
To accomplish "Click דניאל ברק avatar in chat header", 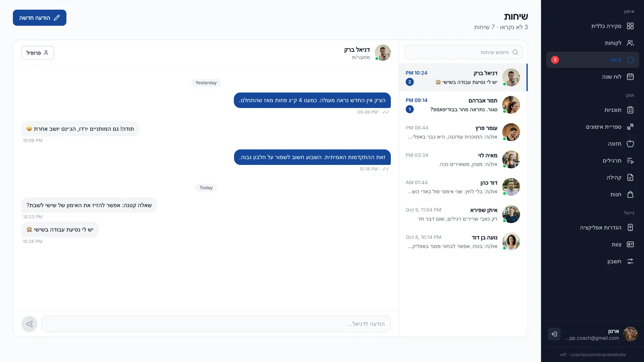I will click(383, 53).
